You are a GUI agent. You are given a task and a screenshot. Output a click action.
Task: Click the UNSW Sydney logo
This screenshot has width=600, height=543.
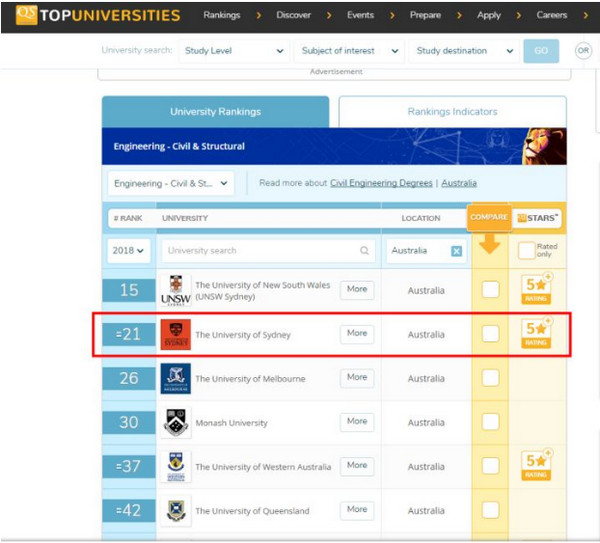(x=176, y=290)
